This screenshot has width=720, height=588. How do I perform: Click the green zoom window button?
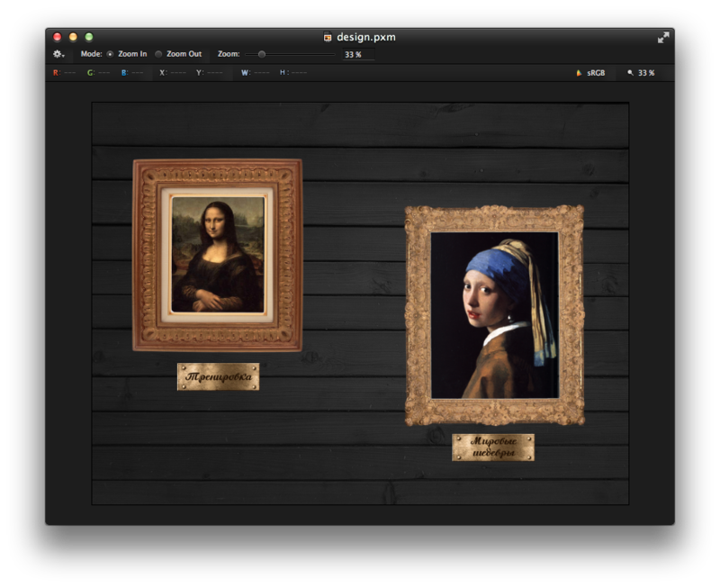89,37
